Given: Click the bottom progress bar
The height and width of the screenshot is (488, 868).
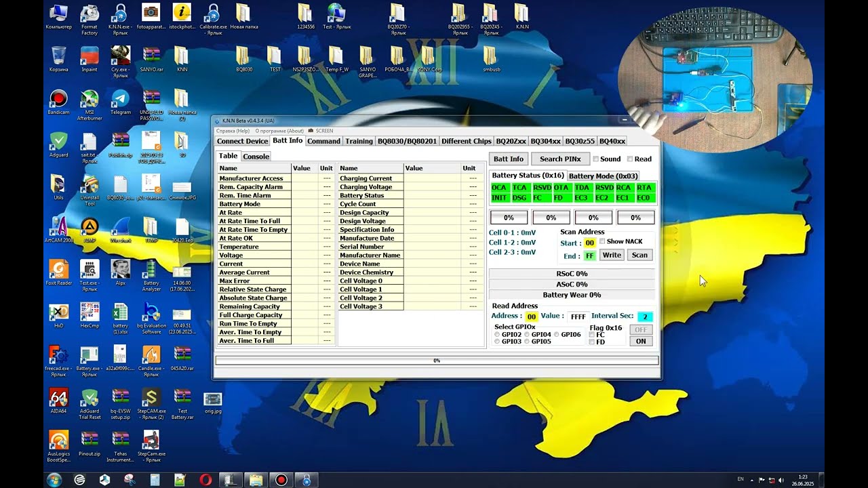Looking at the screenshot, I should pyautogui.click(x=437, y=361).
